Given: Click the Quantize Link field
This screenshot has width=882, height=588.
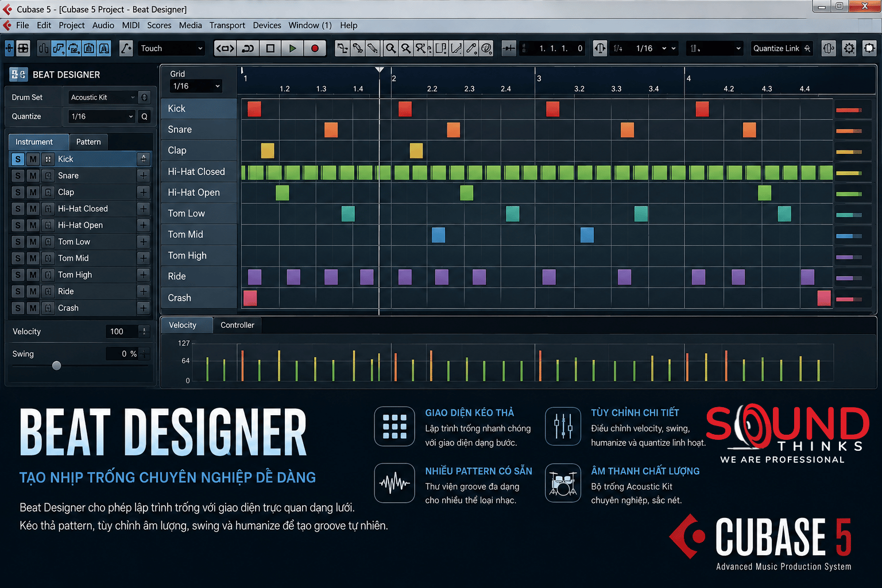Looking at the screenshot, I should (x=782, y=48).
